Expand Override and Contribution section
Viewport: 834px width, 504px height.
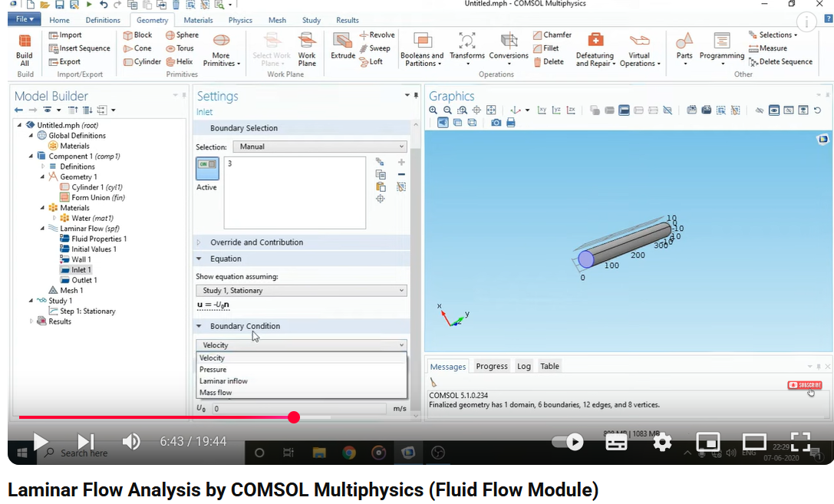point(256,242)
